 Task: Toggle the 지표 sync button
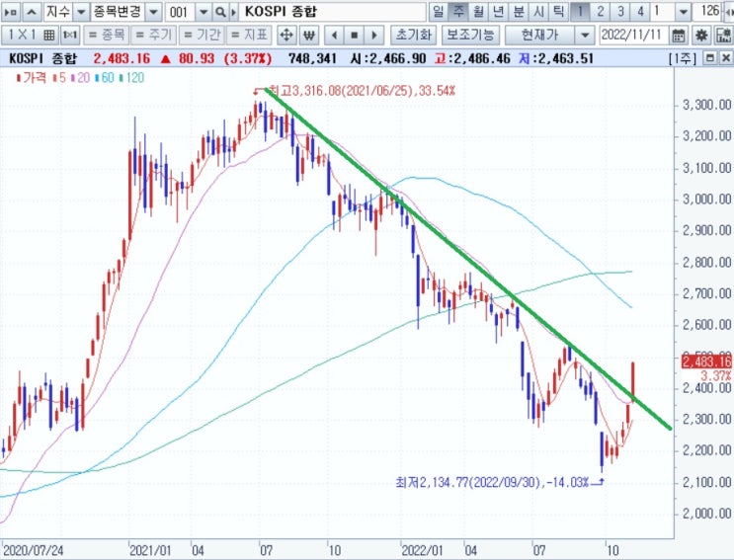(249, 36)
